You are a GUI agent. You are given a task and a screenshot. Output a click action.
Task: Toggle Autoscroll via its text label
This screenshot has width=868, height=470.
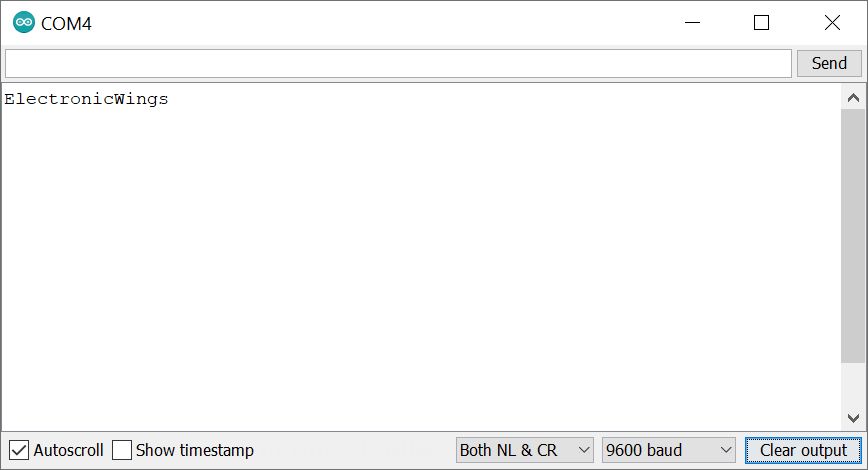click(x=69, y=450)
